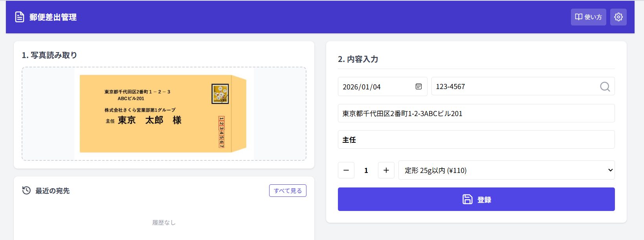Click the magnifier icon to search postal code
Screen dimensions: 644x240
click(605, 87)
